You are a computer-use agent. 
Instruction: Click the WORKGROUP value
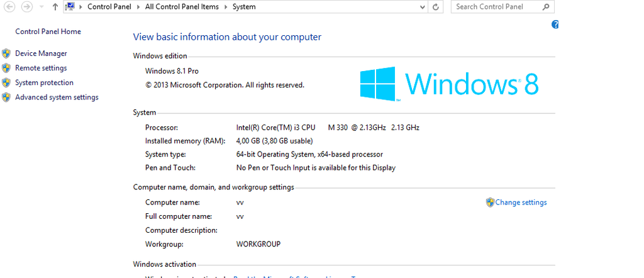click(258, 244)
